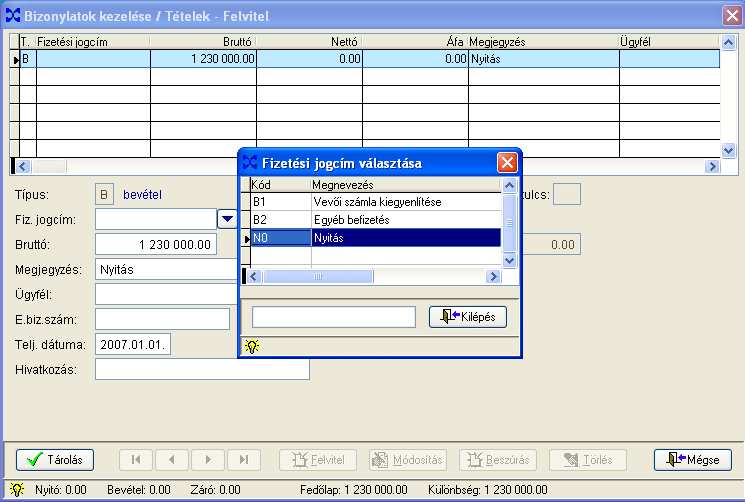Click the Ügyfél input field
This screenshot has height=502, width=745.
point(166,294)
